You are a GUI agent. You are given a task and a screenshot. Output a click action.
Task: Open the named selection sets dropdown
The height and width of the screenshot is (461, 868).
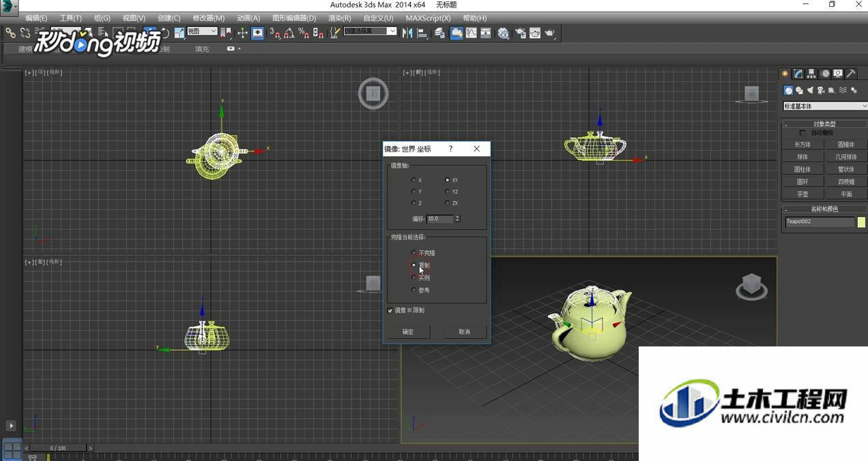click(x=371, y=31)
